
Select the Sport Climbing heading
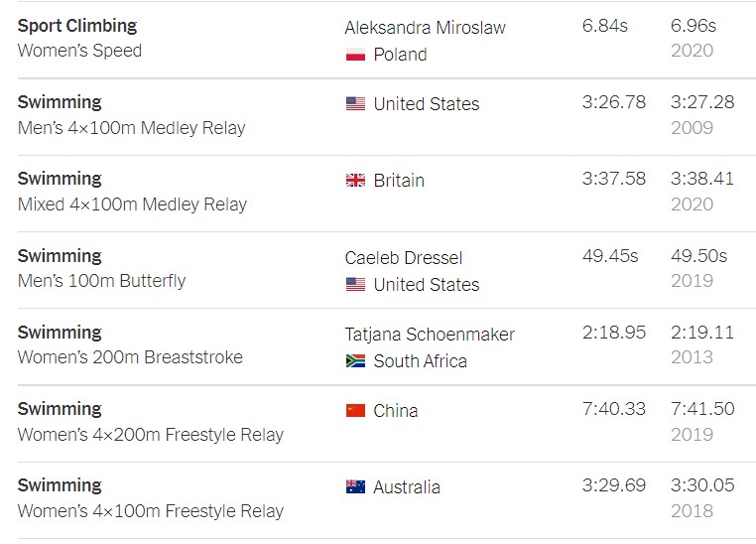click(x=77, y=25)
